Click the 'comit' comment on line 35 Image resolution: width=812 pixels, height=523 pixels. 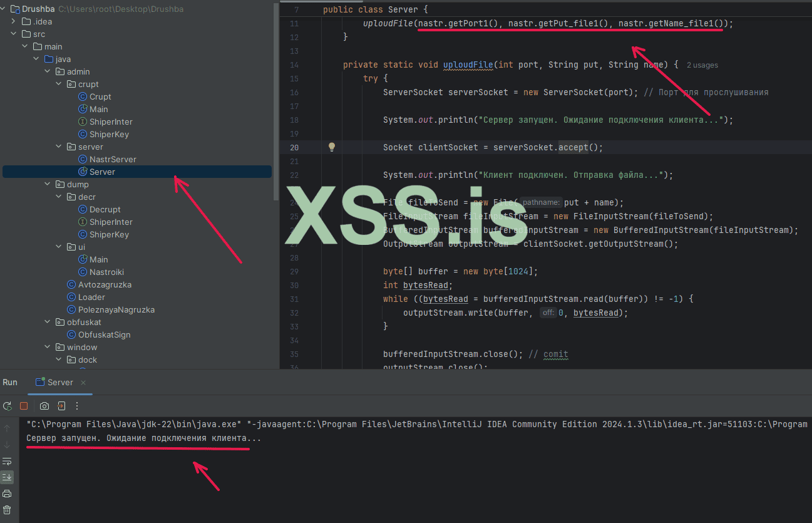click(556, 354)
